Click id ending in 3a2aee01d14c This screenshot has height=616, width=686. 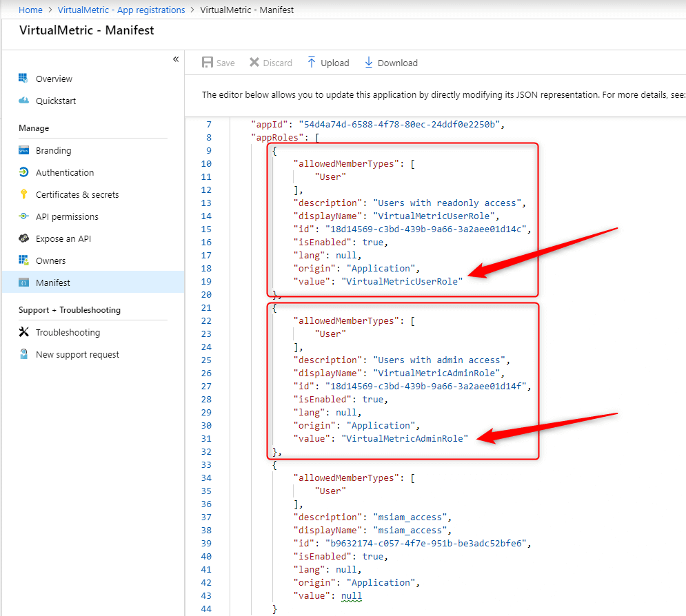(x=425, y=229)
